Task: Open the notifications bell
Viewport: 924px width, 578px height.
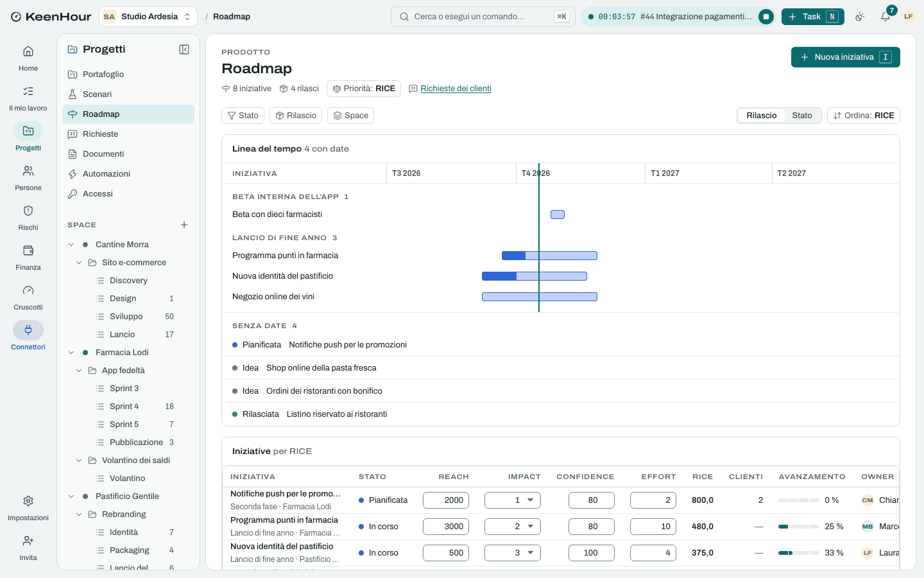Action: 886,17
